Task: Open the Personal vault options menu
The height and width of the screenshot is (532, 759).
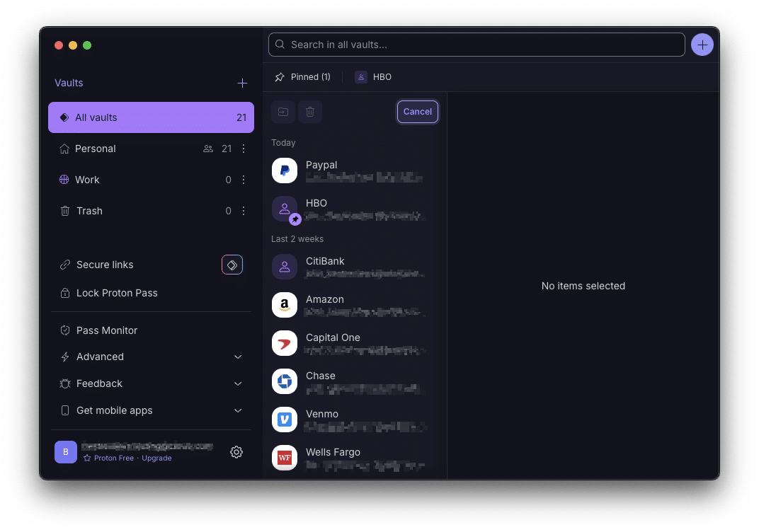Action: coord(243,149)
